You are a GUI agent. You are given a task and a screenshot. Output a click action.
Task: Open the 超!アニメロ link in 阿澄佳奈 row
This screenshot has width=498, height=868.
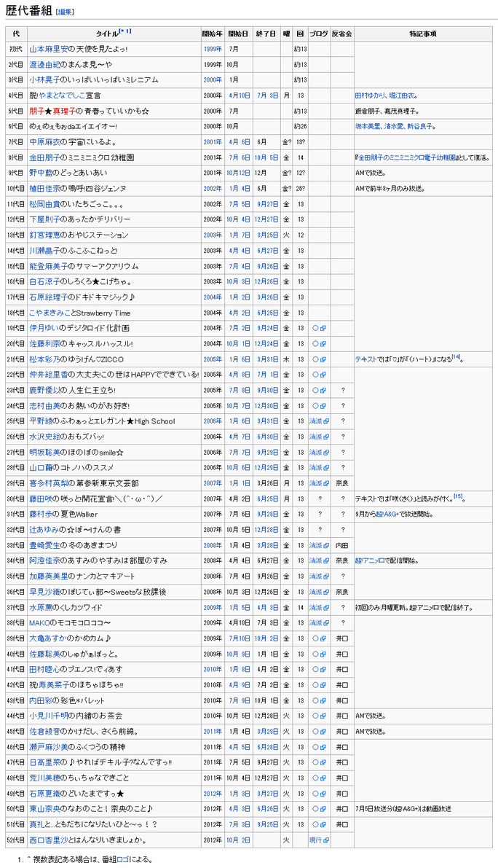pos(371,560)
